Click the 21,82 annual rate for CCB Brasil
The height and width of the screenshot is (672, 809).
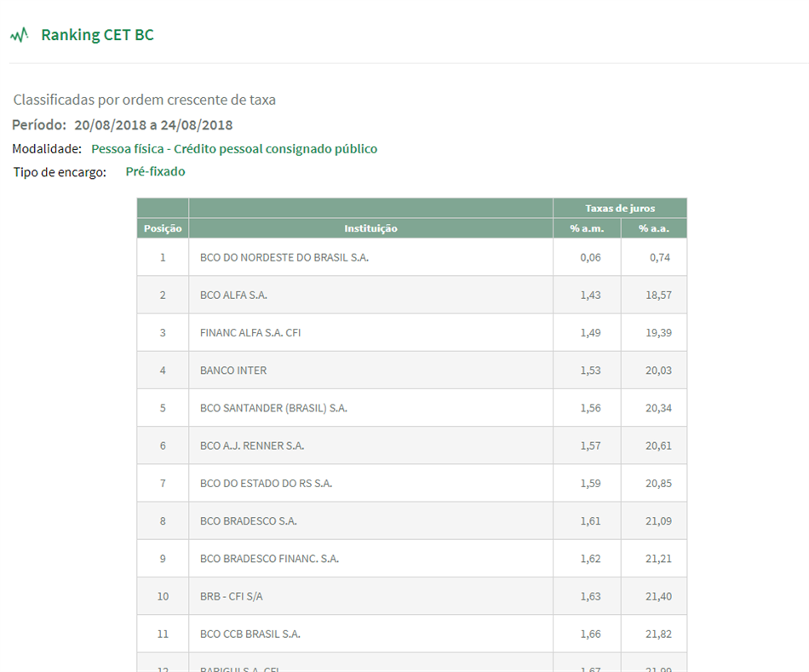(658, 634)
